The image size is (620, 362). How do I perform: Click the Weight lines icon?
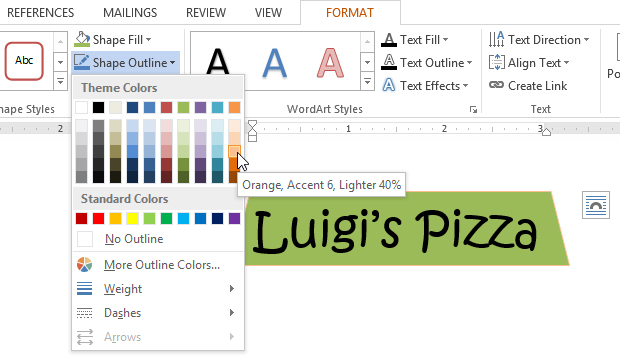(x=84, y=289)
